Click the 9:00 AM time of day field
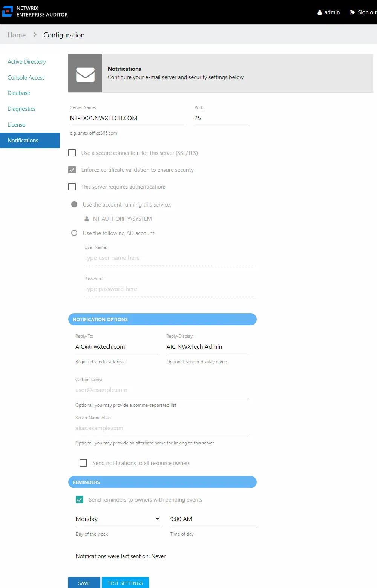 point(213,519)
